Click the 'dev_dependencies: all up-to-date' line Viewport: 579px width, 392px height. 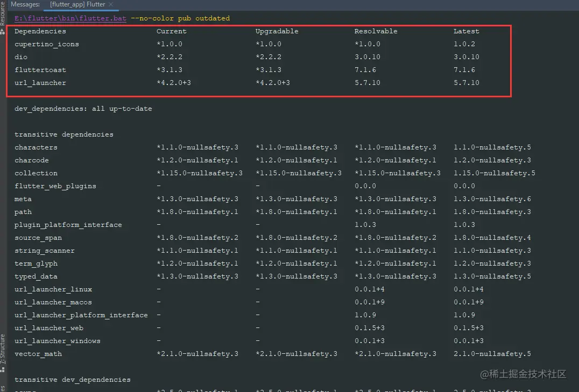pos(83,109)
